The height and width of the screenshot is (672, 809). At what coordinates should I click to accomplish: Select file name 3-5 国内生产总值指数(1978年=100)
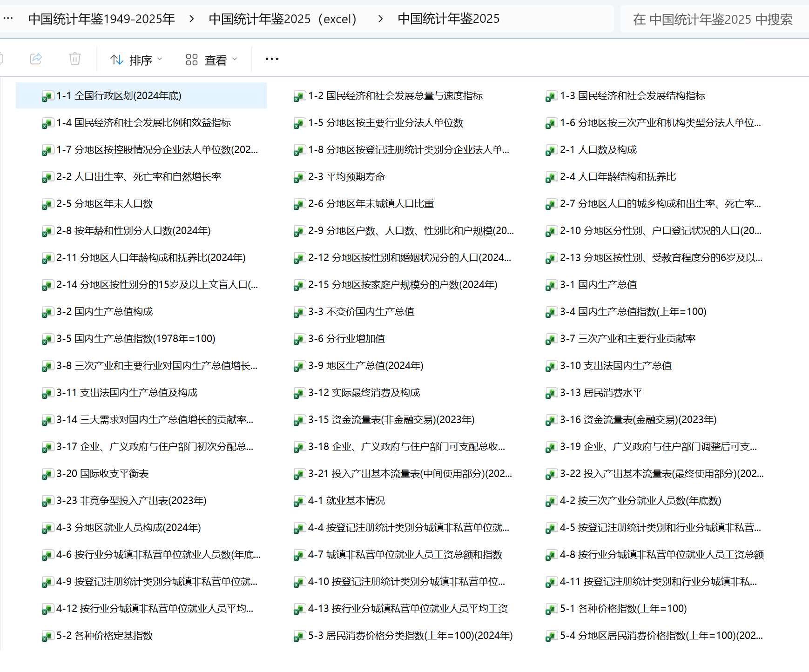click(136, 339)
